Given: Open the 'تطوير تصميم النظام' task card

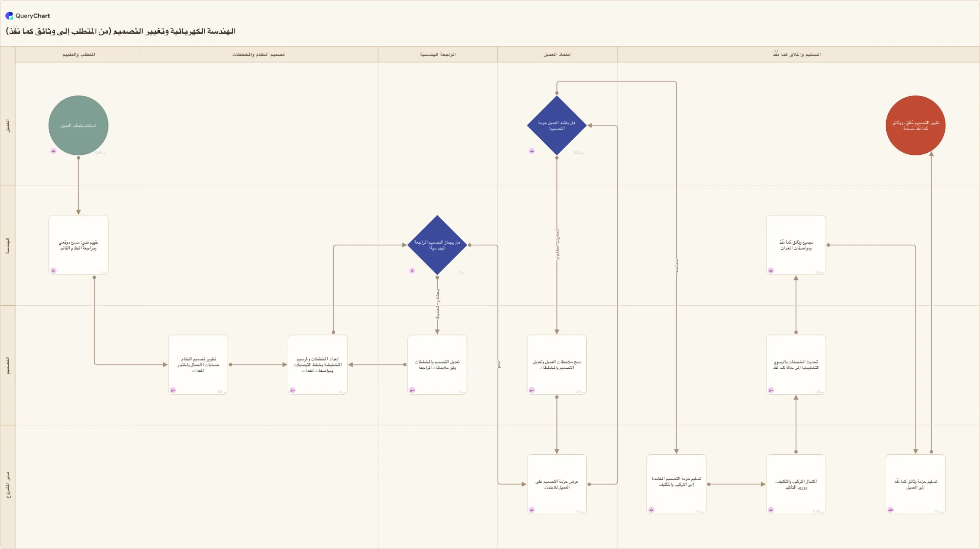Looking at the screenshot, I should [x=198, y=365].
